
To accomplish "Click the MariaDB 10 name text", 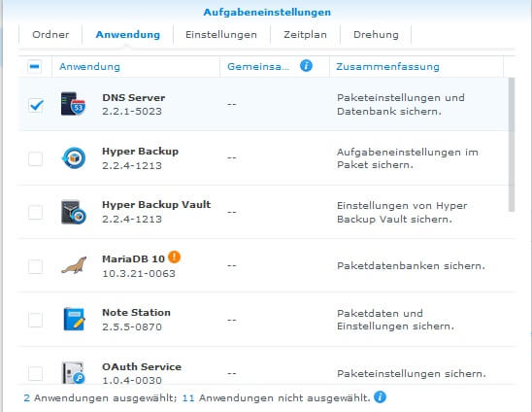I will [133, 258].
